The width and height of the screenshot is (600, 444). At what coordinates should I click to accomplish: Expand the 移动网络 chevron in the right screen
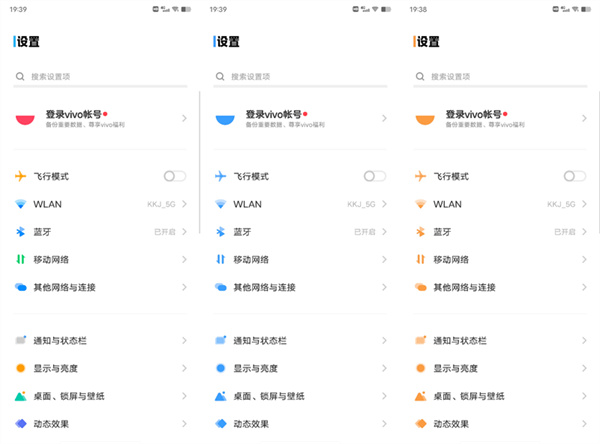pos(584,259)
